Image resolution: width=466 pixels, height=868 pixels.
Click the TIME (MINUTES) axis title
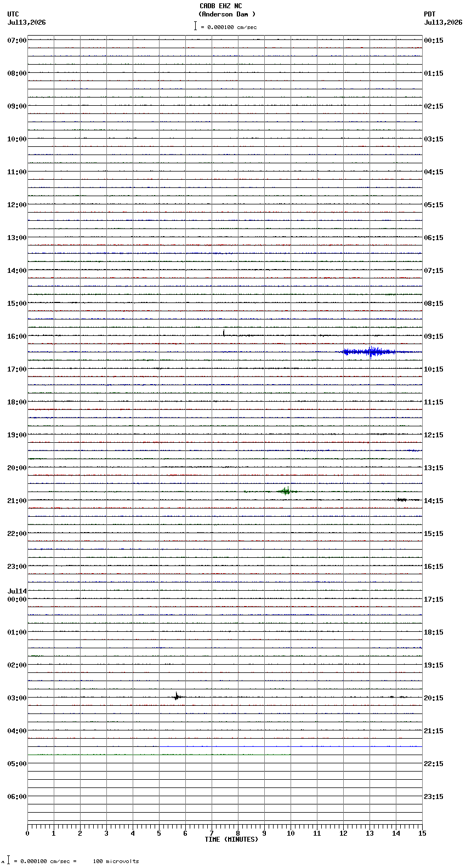(231, 840)
